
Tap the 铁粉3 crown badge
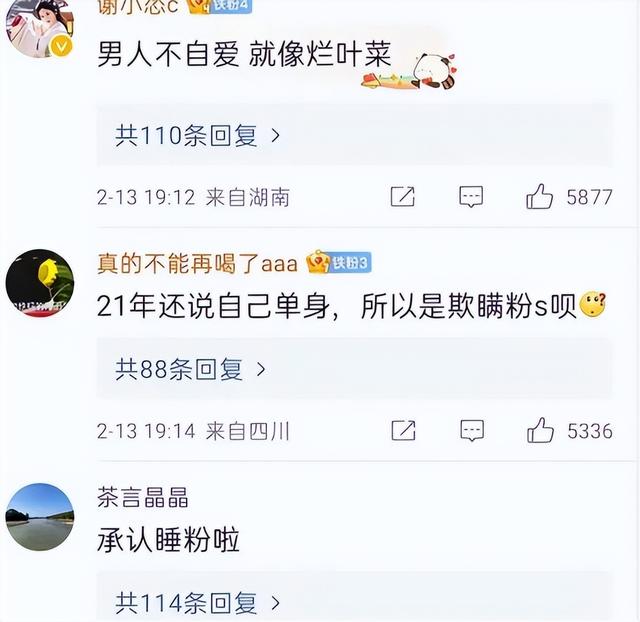[x=339, y=262]
